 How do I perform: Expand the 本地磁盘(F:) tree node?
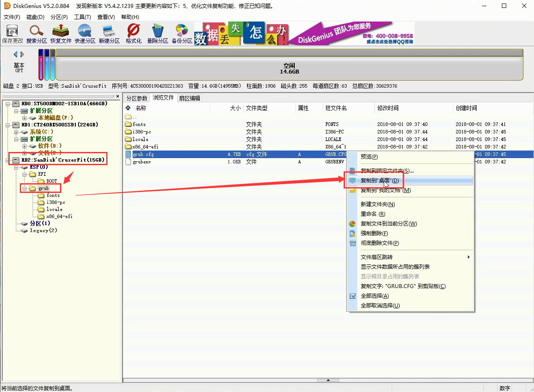[24, 118]
